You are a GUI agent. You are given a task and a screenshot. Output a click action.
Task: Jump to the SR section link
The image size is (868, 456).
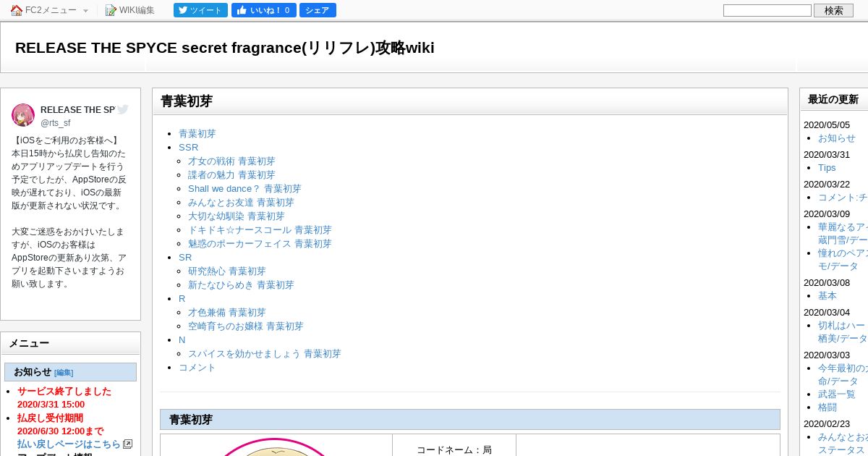(x=185, y=258)
